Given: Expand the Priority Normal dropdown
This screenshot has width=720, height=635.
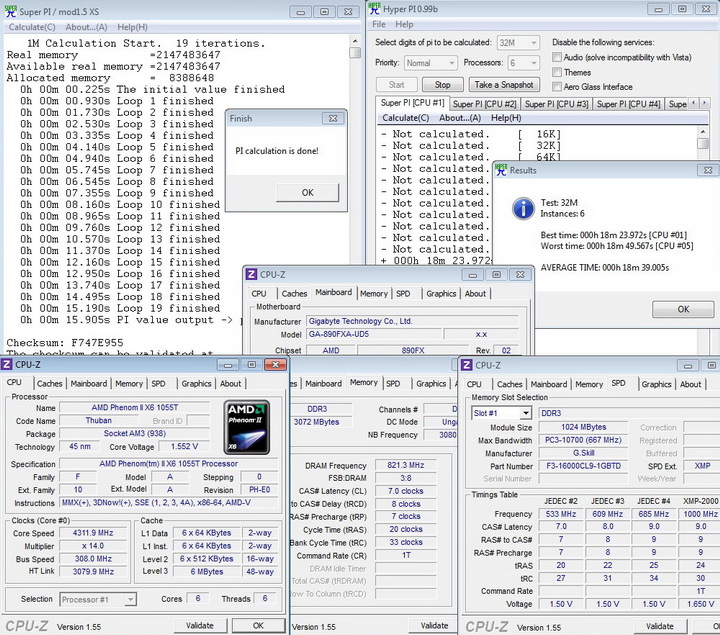Looking at the screenshot, I should (x=433, y=62).
